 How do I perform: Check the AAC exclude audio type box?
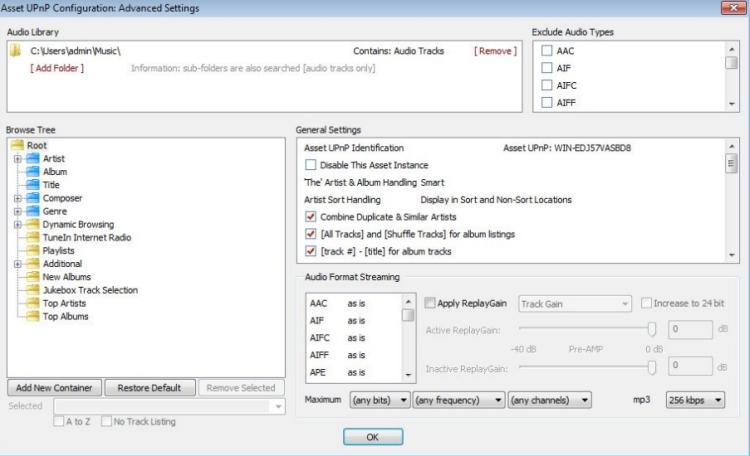coord(547,51)
